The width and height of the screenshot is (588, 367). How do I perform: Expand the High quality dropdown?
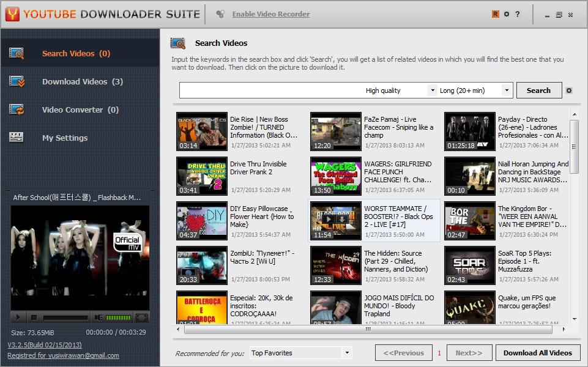[433, 91]
